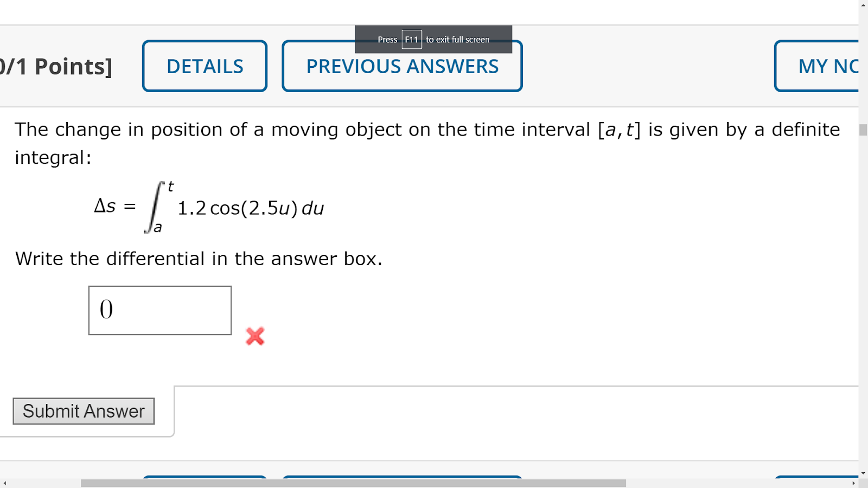This screenshot has height=488, width=868.
Task: Click the answer input box containing parentheses
Action: pyautogui.click(x=159, y=310)
